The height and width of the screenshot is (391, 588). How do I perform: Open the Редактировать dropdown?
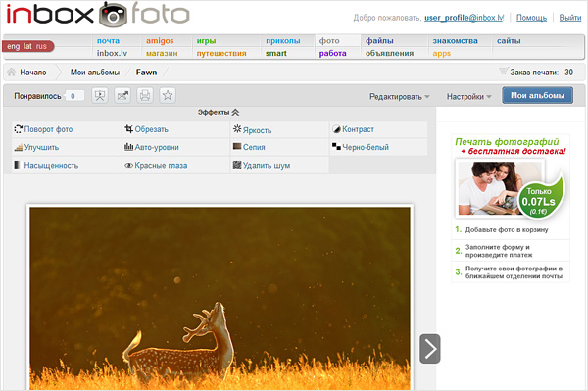click(400, 97)
